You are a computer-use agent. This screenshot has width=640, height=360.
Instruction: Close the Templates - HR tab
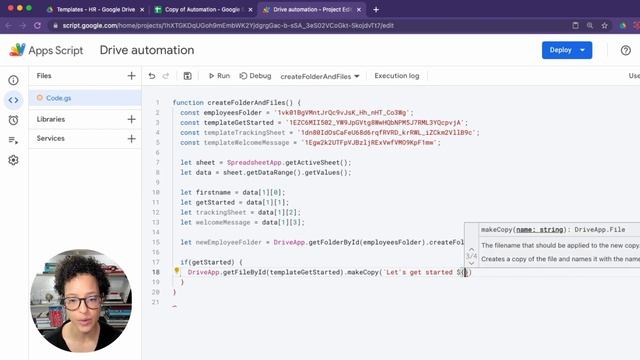(x=142, y=9)
